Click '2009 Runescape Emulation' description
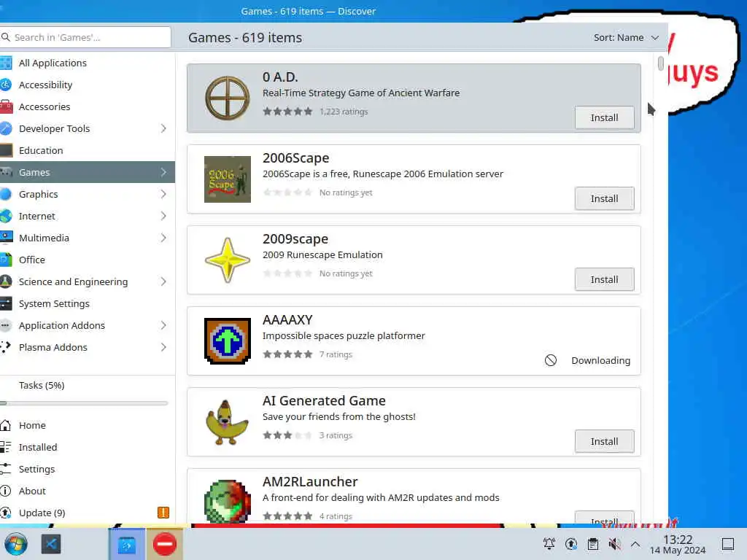This screenshot has width=747, height=560. pyautogui.click(x=322, y=254)
